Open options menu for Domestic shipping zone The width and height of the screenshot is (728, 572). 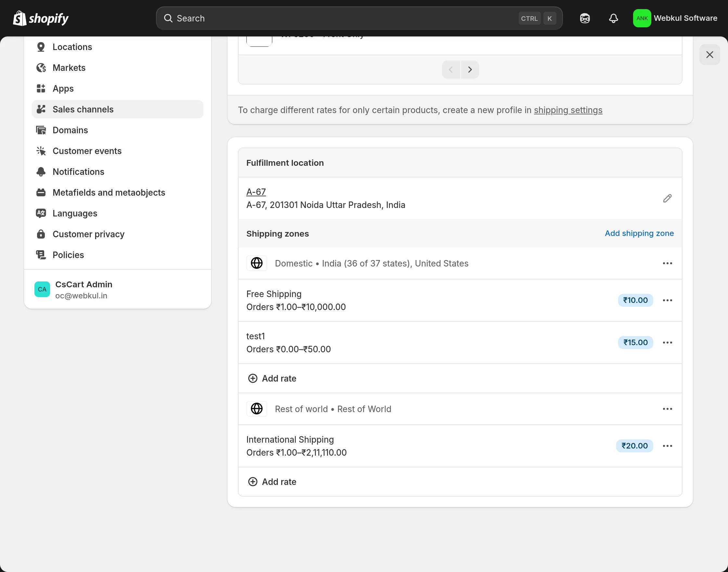click(667, 263)
